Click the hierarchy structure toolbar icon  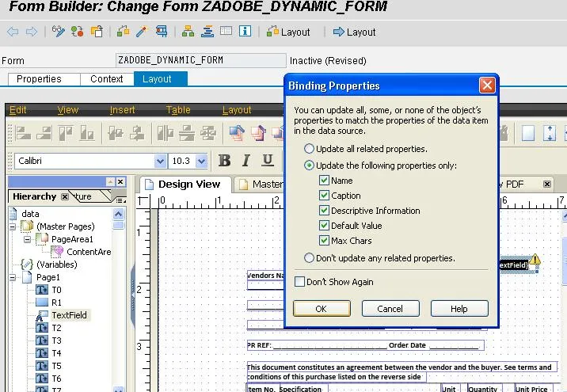(x=188, y=32)
